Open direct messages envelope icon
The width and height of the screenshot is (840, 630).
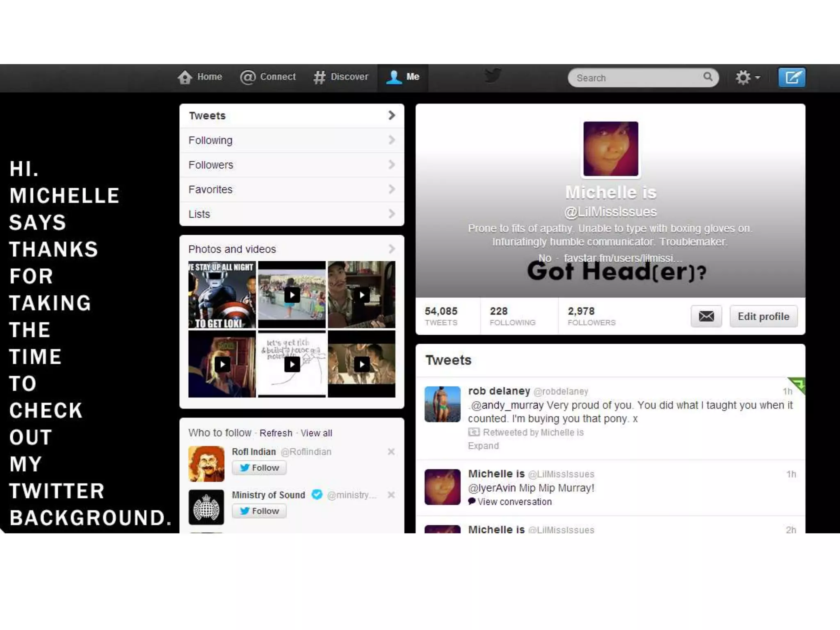tap(706, 316)
